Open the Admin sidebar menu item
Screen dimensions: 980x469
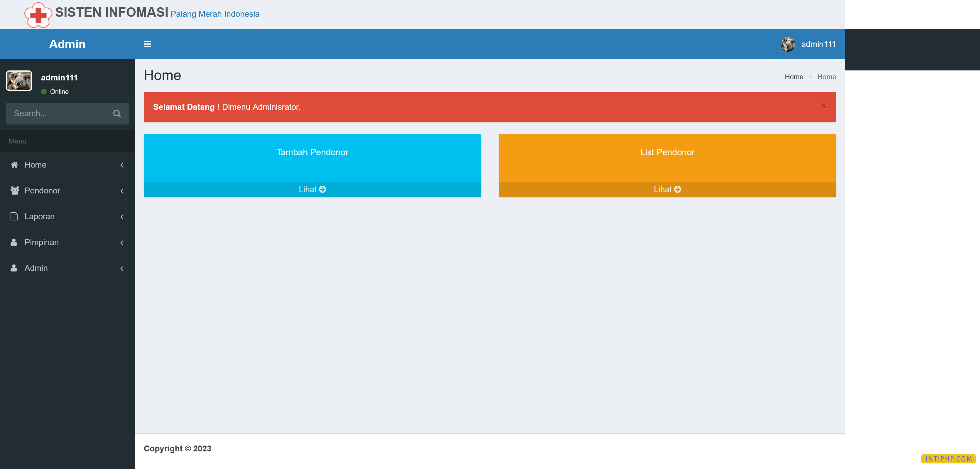click(36, 268)
